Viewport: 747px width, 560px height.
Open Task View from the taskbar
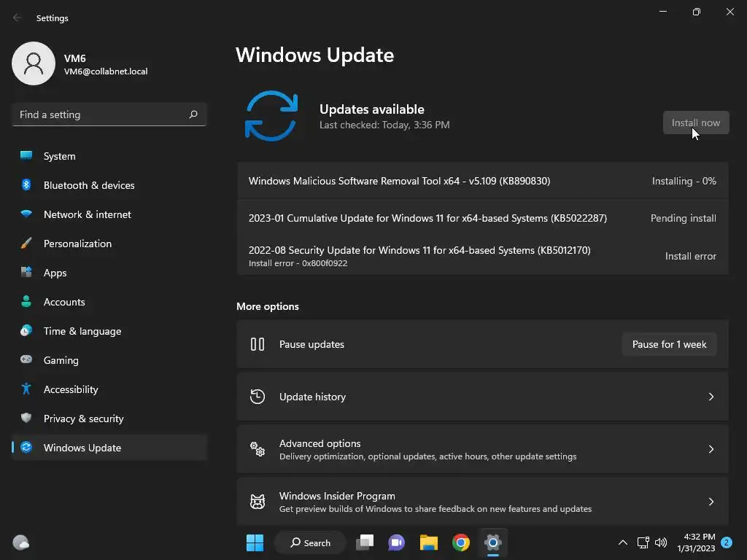[365, 542]
